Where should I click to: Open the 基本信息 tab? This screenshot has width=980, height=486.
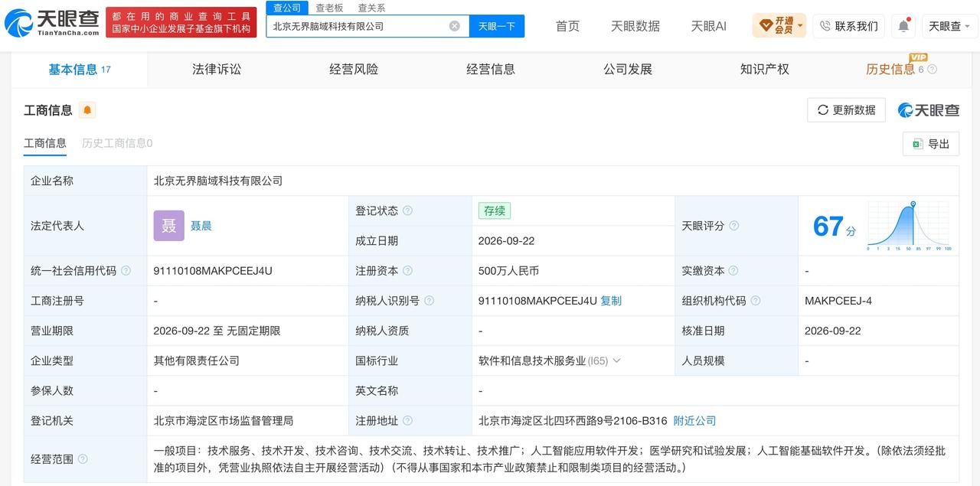point(80,70)
